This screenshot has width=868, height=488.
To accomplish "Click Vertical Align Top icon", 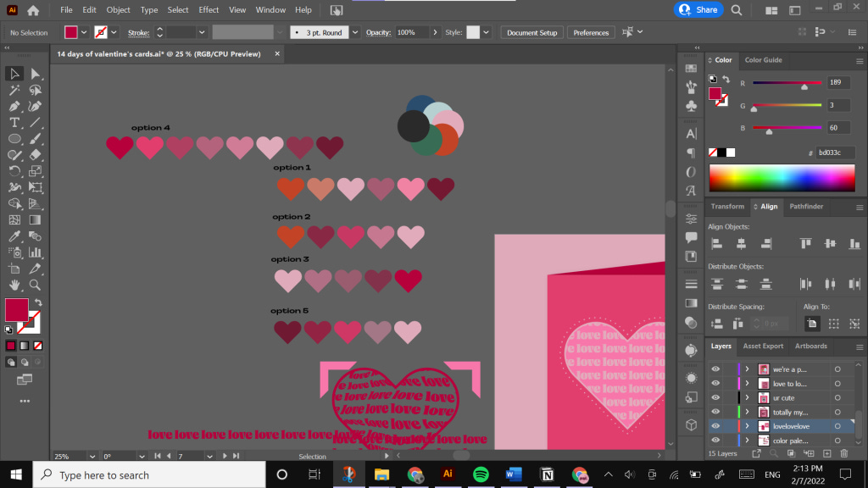I will (805, 243).
